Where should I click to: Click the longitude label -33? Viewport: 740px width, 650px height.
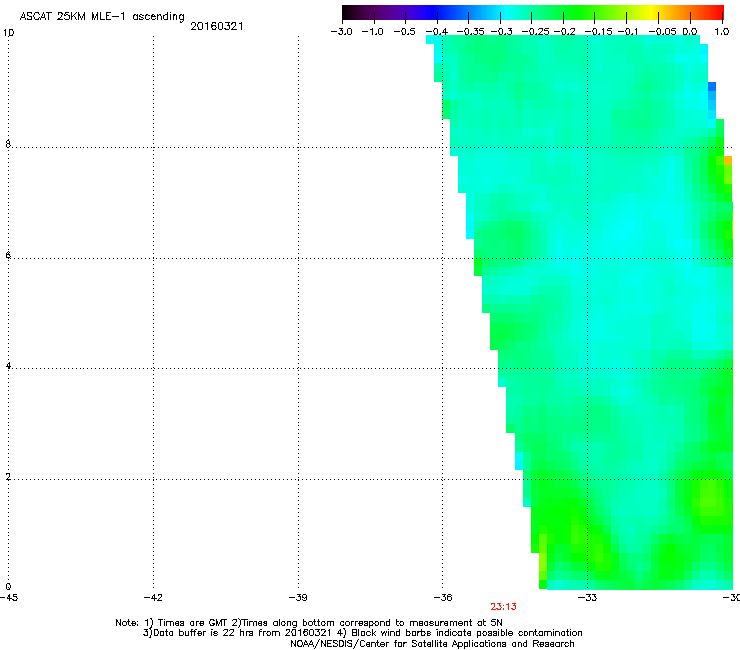[x=587, y=598]
